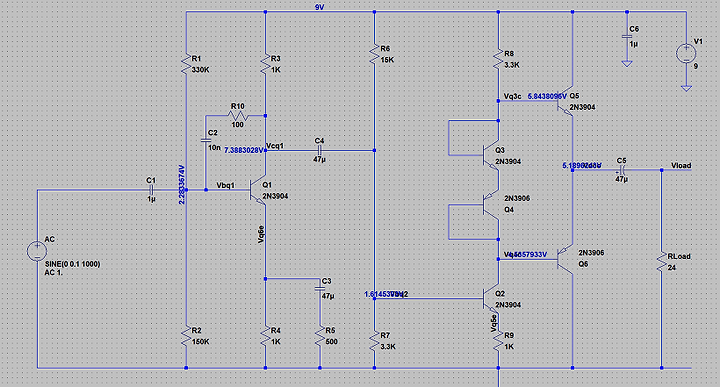The image size is (720, 387).
Task: Select resistor R8 3.3K symbol
Action: 499,60
